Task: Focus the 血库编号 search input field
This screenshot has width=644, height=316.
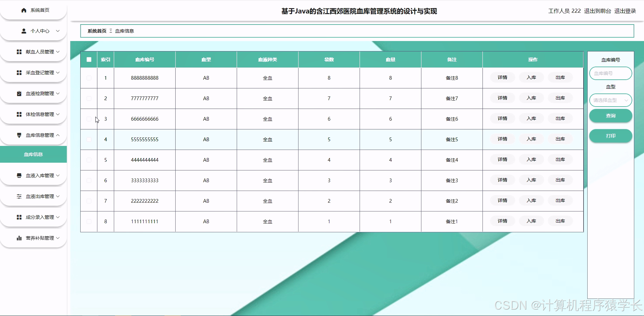Action: (x=610, y=73)
